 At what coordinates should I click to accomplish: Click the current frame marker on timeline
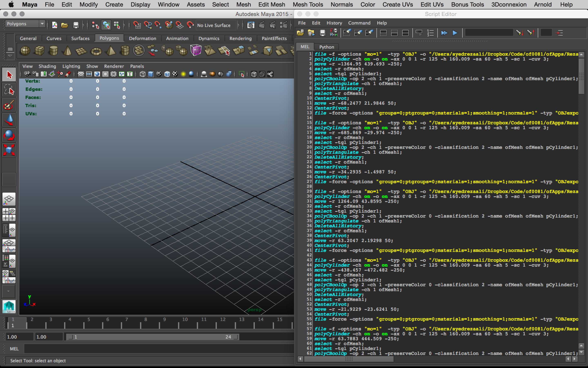click(x=17, y=323)
